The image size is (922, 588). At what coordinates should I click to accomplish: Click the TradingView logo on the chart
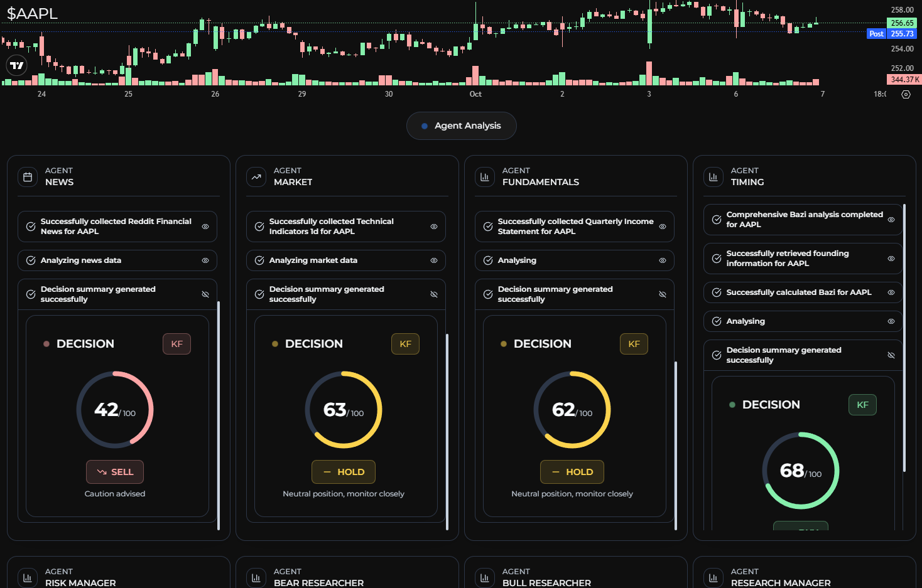(16, 65)
